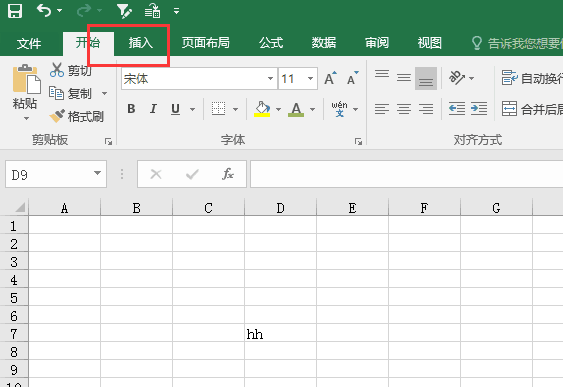The image size is (563, 387).
Task: Toggle the Bottom Align icon
Action: (426, 78)
